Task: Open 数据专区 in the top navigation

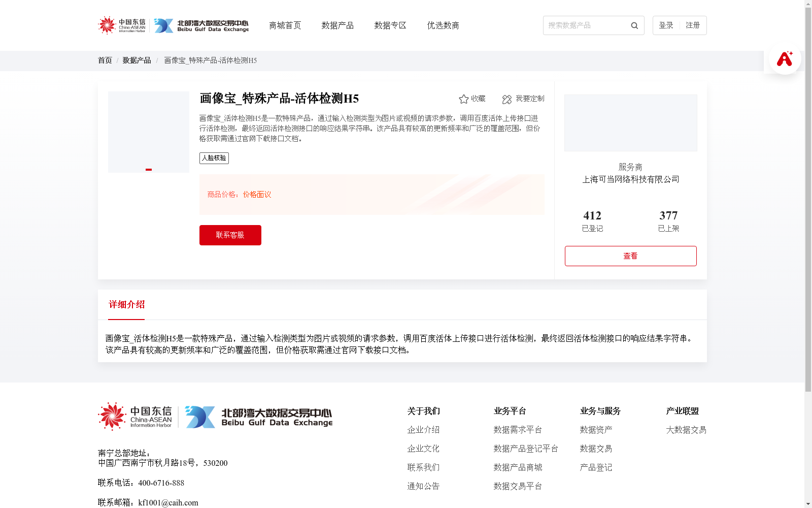Action: click(390, 25)
